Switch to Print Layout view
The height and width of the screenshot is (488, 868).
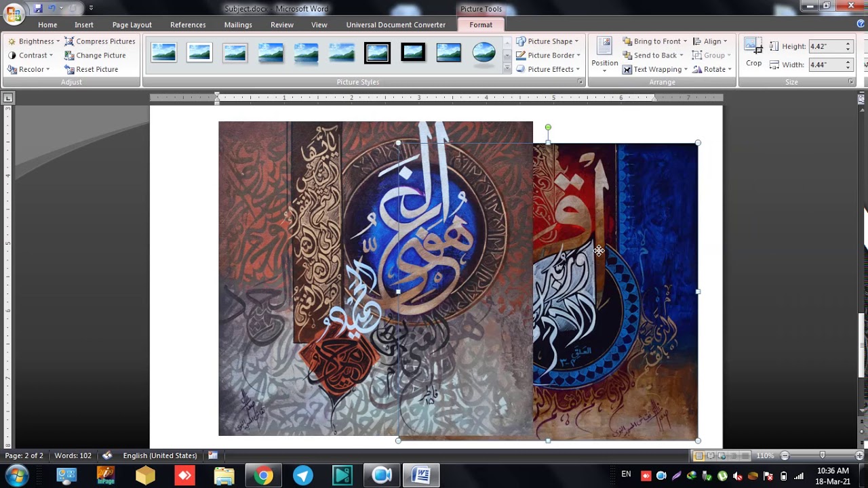pyautogui.click(x=698, y=455)
